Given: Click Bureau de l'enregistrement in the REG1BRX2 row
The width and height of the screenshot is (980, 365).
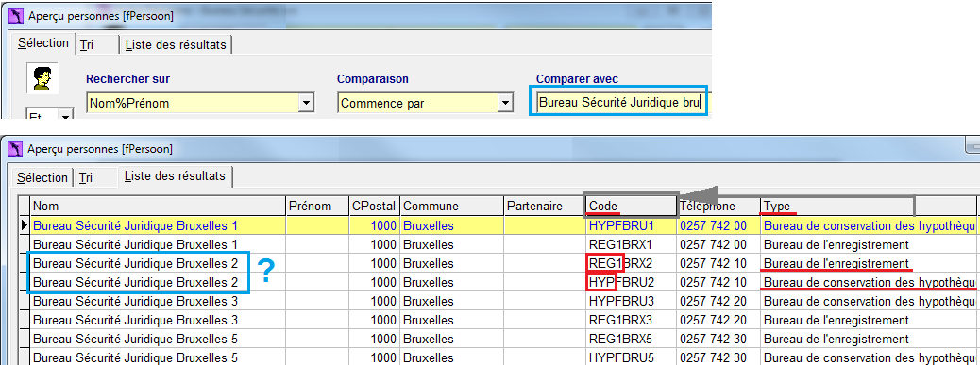Looking at the screenshot, I should click(836, 263).
